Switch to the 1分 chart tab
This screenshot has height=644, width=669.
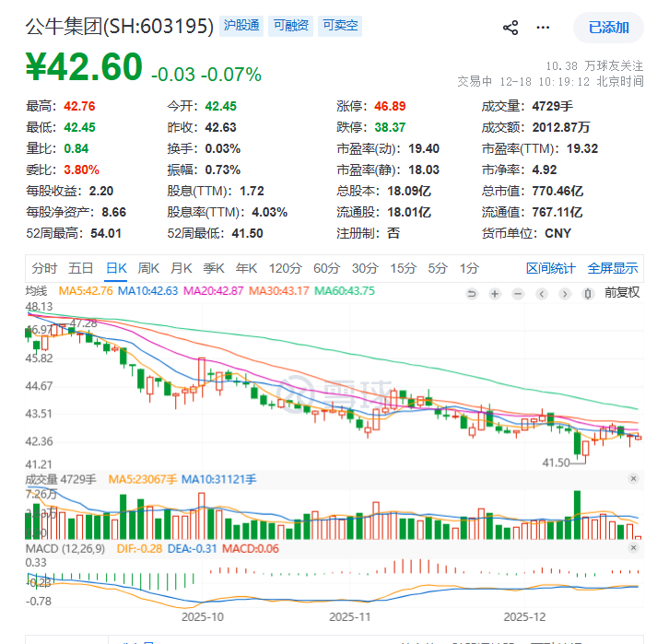click(x=469, y=268)
